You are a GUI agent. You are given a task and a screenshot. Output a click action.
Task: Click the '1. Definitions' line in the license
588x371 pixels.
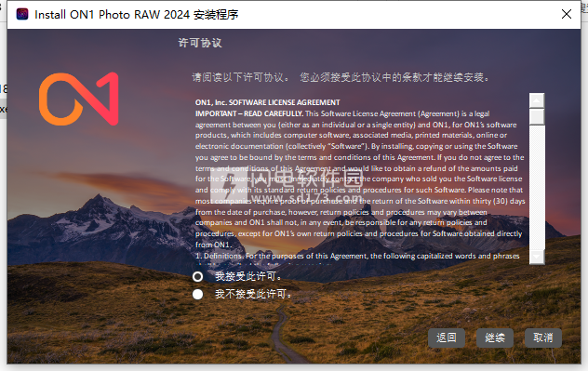(357, 256)
